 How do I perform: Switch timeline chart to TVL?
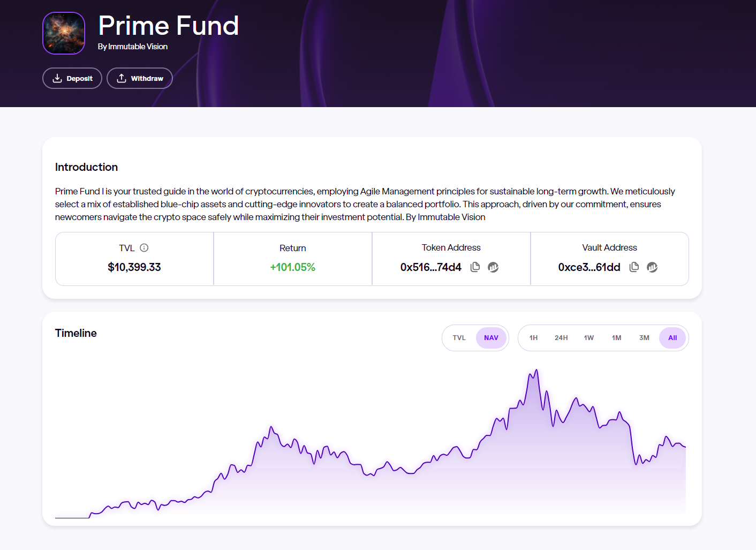459,338
